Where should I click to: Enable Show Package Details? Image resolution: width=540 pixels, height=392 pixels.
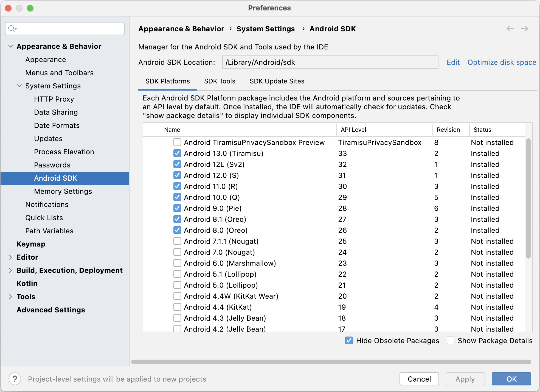tap(451, 340)
